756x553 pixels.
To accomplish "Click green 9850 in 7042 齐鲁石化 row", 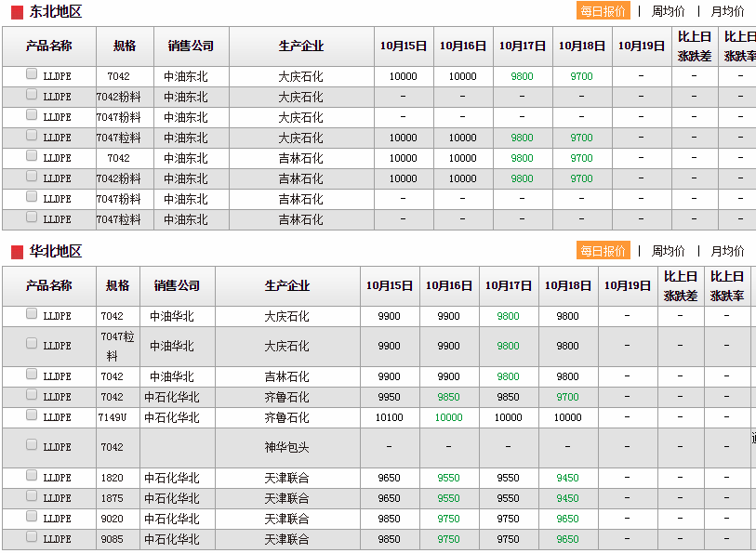I will 449,398.
